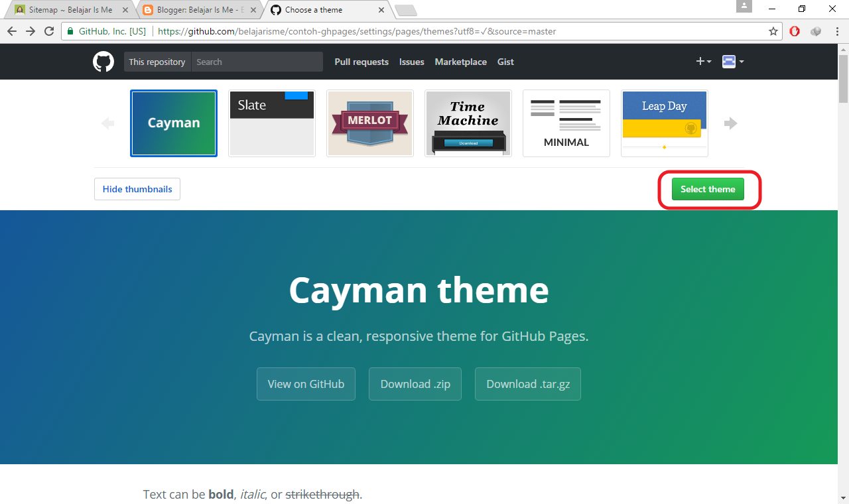Choose the Merlot theme thumbnail
This screenshot has height=504, width=849.
tap(370, 123)
